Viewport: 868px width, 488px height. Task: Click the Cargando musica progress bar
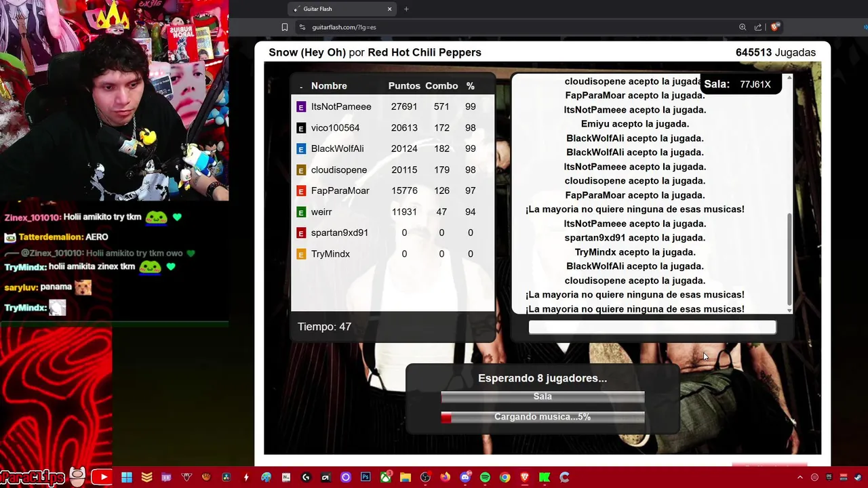(542, 418)
